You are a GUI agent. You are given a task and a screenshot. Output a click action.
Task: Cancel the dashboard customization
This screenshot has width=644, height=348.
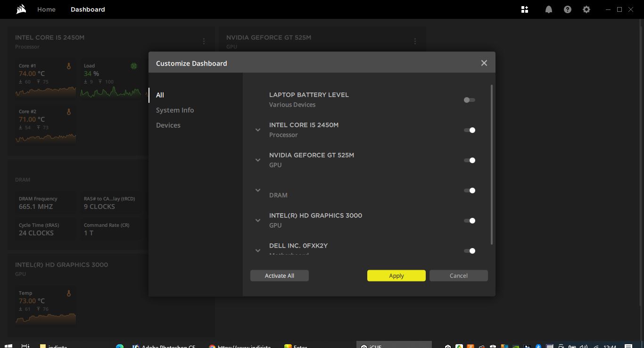(x=459, y=275)
